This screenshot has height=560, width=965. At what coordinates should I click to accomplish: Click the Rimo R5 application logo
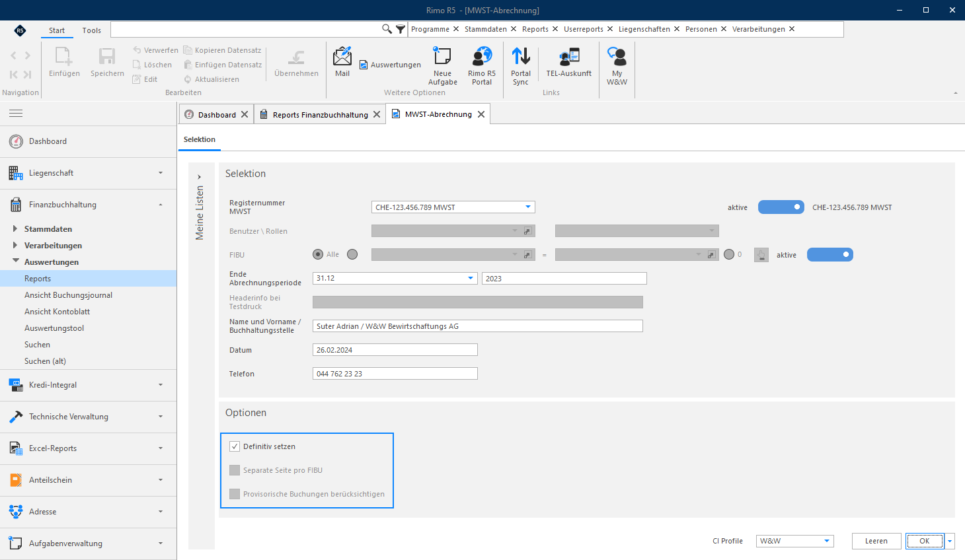20,30
